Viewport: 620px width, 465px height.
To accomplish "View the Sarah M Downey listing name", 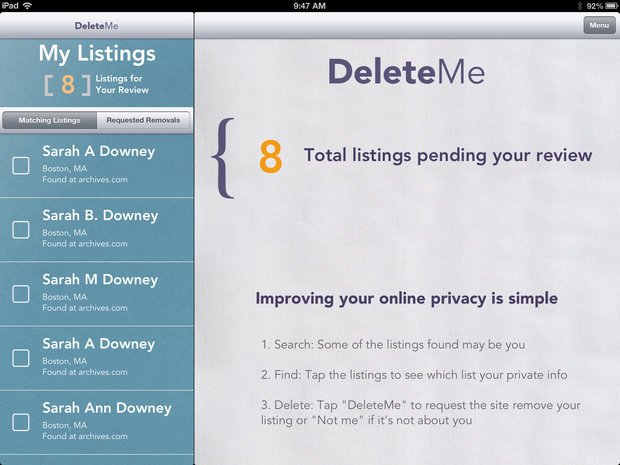I will tap(99, 280).
